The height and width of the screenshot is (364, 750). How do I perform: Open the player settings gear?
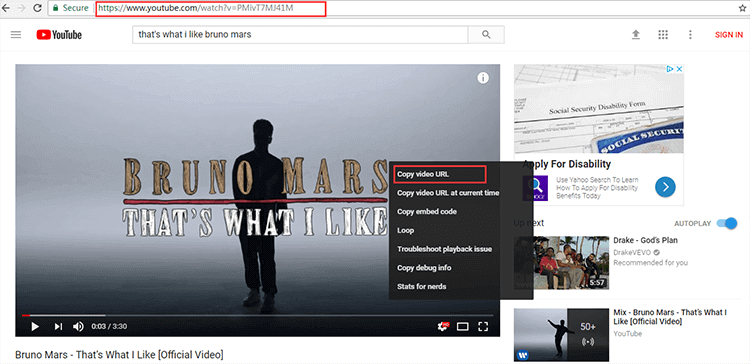443,326
